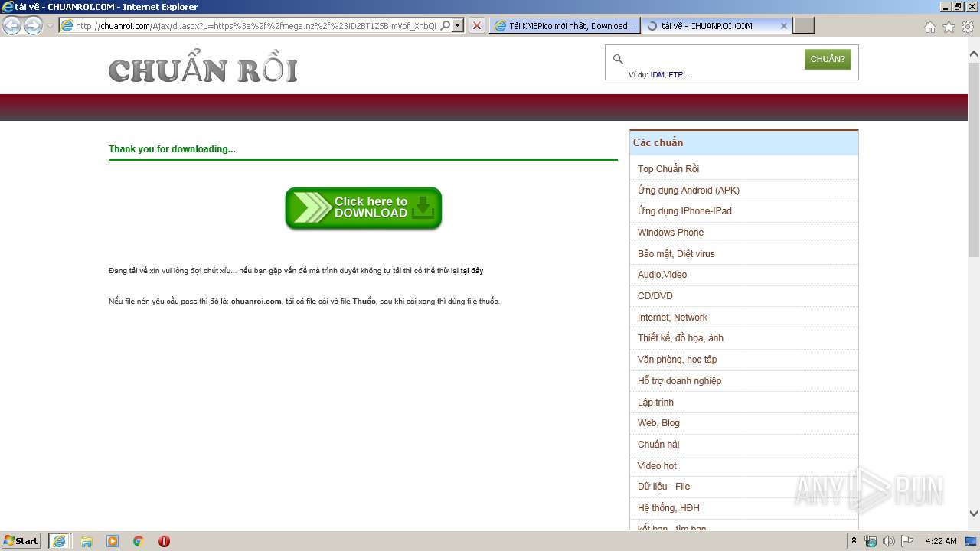Click the Home icon in IE toolbar
The width and height of the screenshot is (980, 551).
pos(929,27)
